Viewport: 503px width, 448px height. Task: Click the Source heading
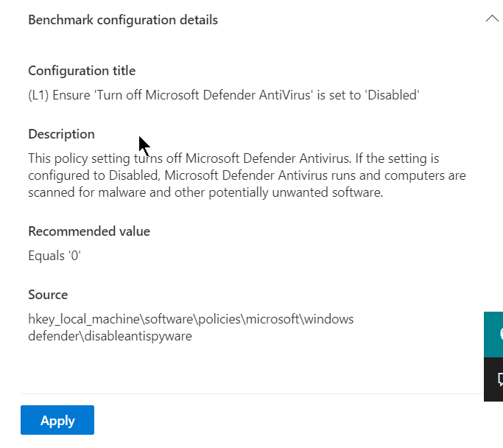[x=48, y=295]
